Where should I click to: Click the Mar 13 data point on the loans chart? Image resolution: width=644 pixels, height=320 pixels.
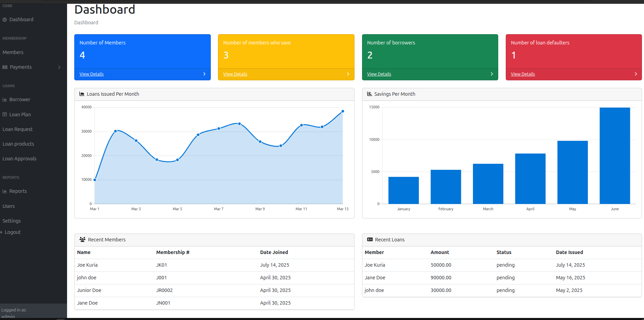(343, 111)
